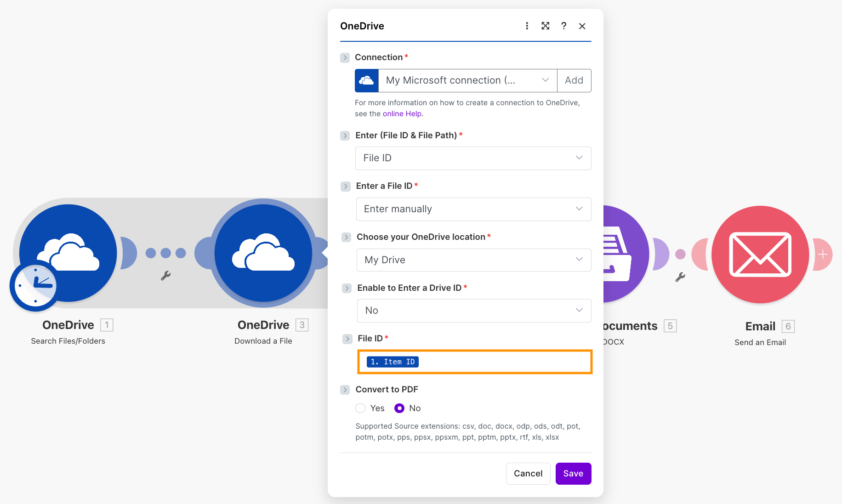The height and width of the screenshot is (504, 842).
Task: Expand the Convert to PDF details
Action: pyautogui.click(x=345, y=390)
